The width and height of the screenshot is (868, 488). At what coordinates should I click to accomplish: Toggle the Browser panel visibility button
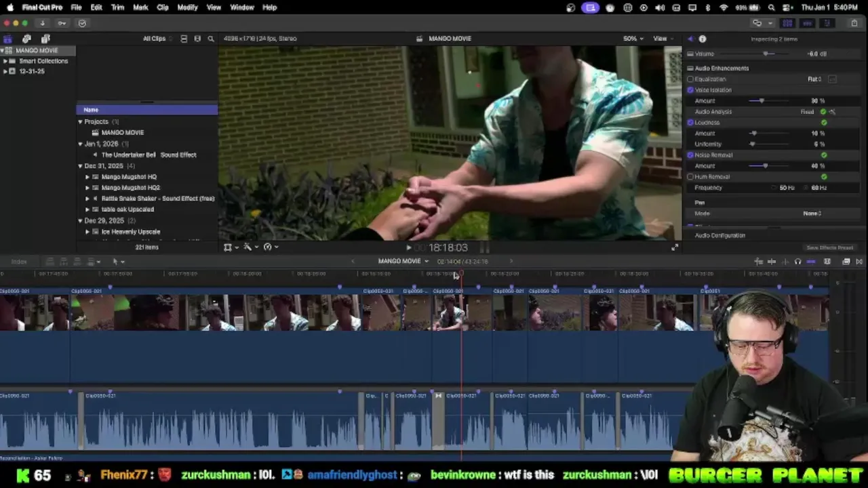point(787,23)
